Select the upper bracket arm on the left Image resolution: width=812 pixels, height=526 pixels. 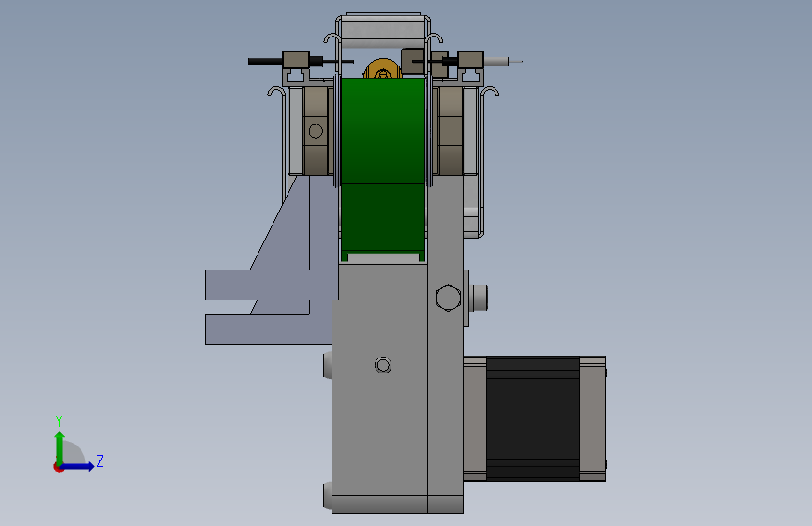tap(272, 285)
